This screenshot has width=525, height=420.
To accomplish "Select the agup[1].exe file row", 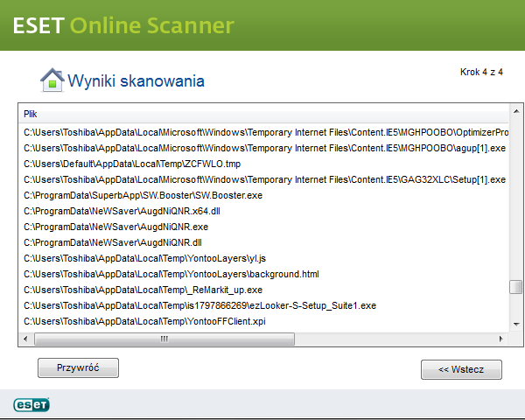I will [264, 149].
